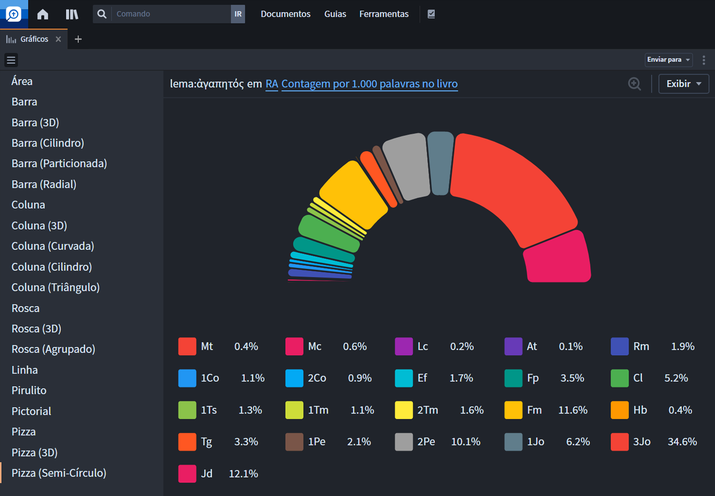Viewport: 715px width, 496px height.
Task: Select Barra (Particionada) chart type
Action: click(x=59, y=164)
